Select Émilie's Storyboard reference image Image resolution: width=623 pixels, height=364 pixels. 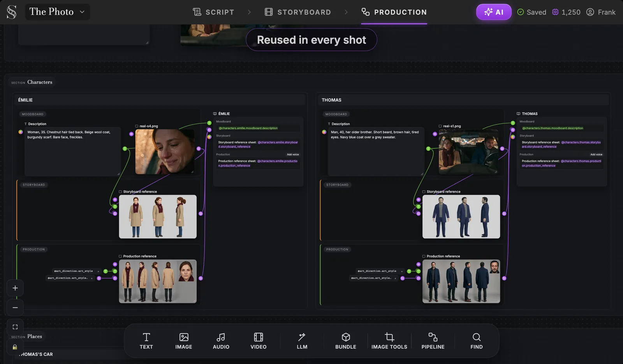coord(158,216)
